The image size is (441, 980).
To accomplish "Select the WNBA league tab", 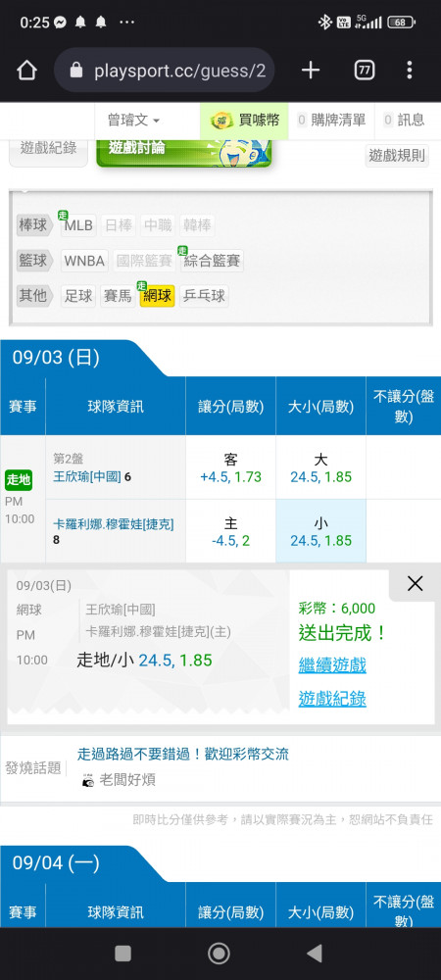I will 84,261.
